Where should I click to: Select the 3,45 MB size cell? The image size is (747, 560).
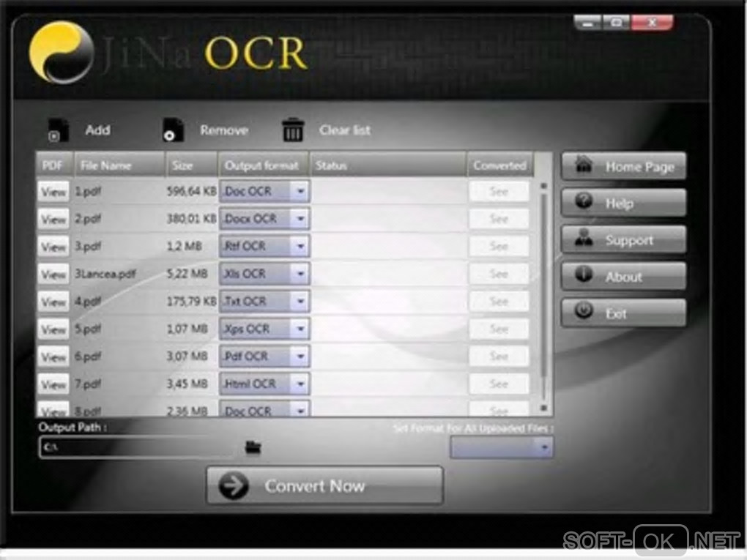tap(187, 384)
